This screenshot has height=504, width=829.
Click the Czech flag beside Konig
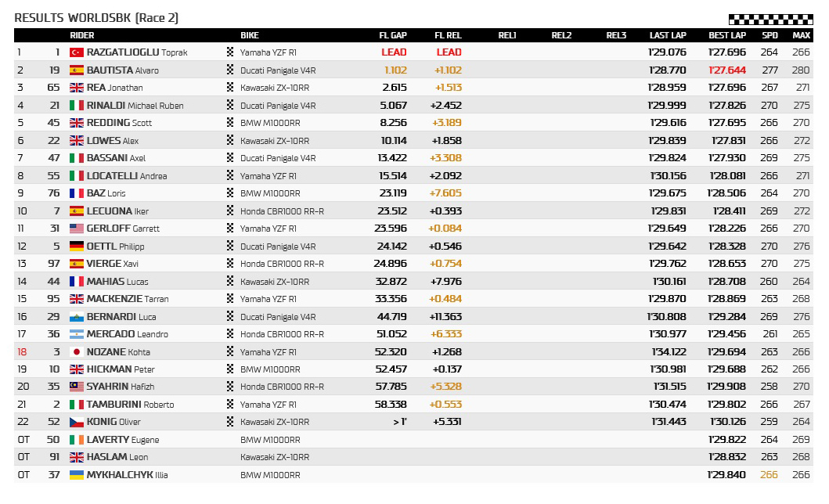[77, 423]
